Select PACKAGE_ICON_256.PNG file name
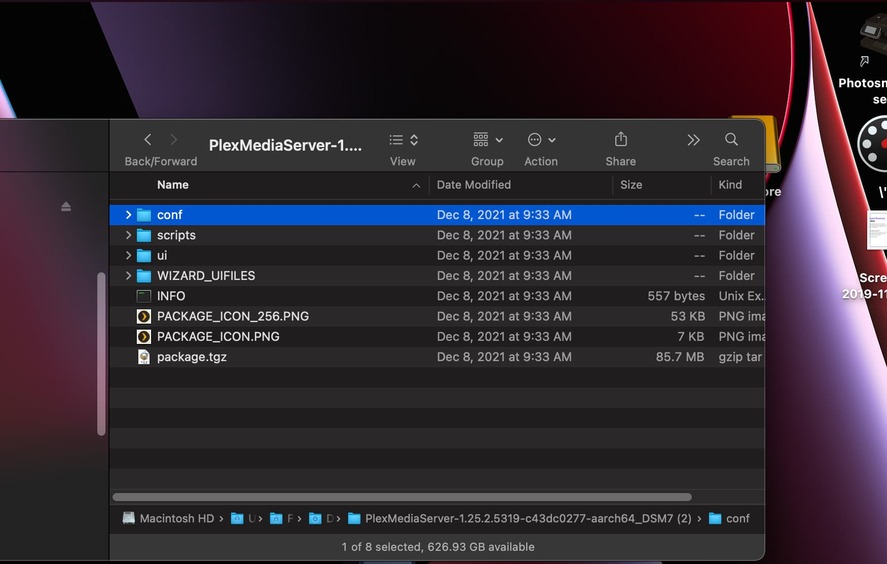 pos(233,316)
